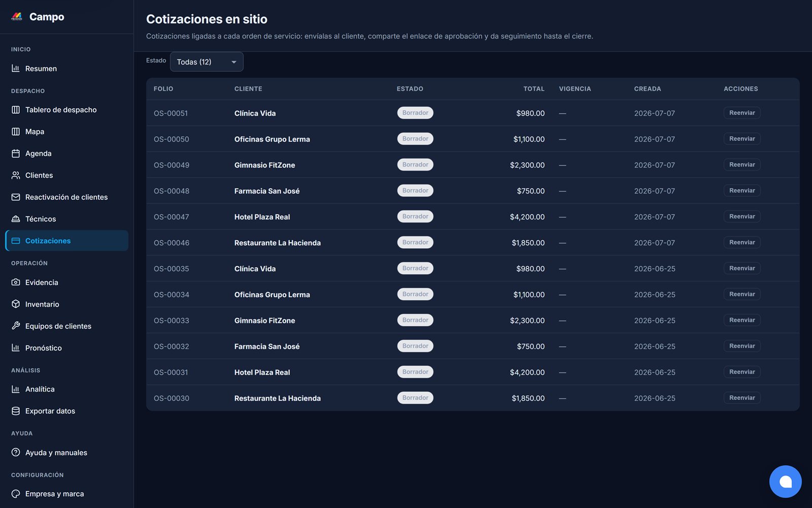Click the Campo logo icon
This screenshot has height=508, width=812.
coord(17,17)
